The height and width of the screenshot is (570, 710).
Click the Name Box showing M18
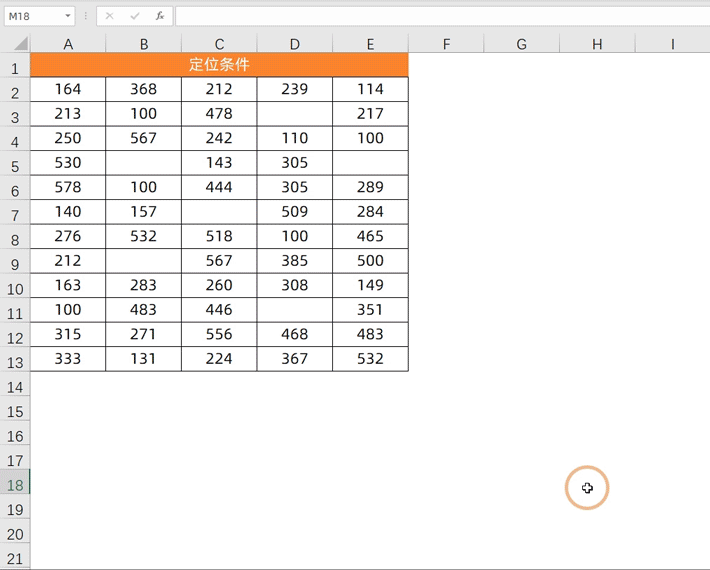(x=39, y=16)
